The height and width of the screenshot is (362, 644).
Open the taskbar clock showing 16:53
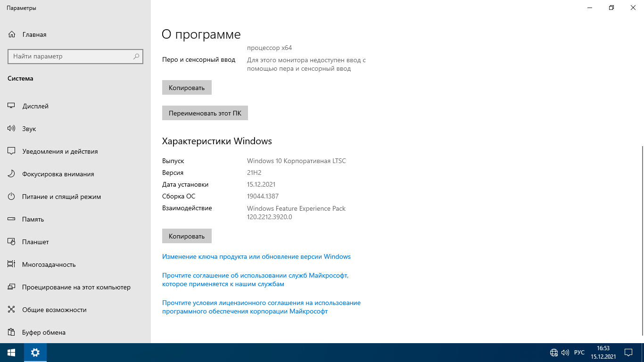click(603, 353)
